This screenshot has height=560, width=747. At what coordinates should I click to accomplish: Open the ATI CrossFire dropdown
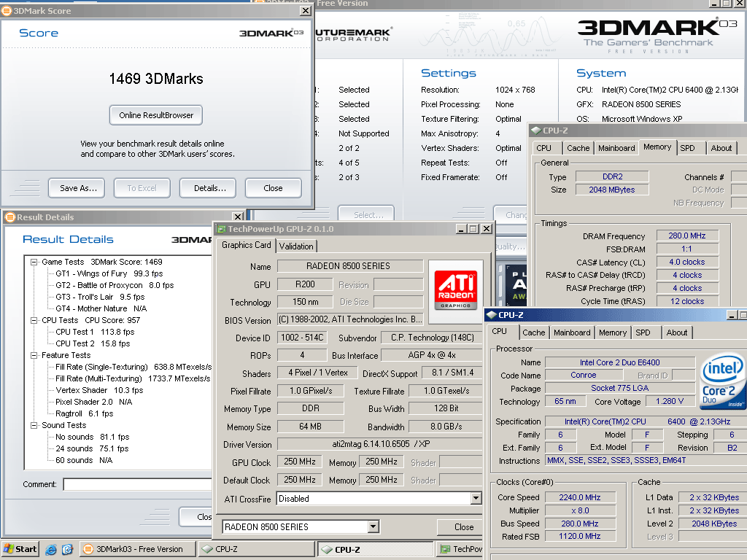pos(476,499)
